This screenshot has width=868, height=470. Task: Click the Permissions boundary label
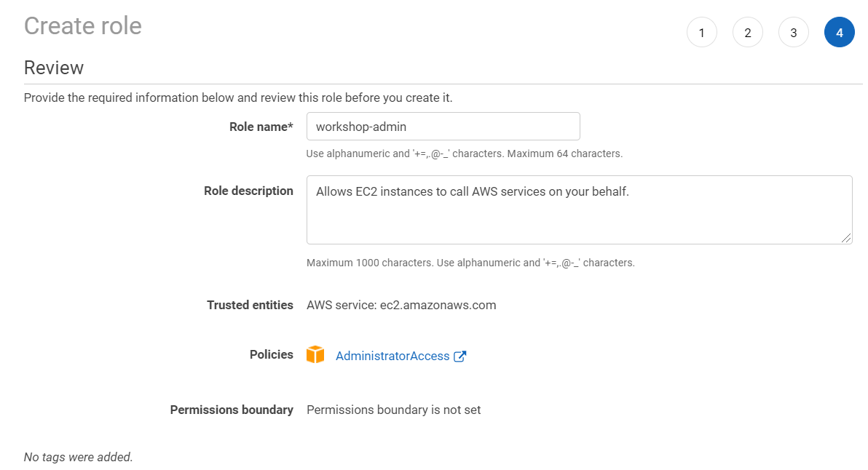(x=232, y=410)
